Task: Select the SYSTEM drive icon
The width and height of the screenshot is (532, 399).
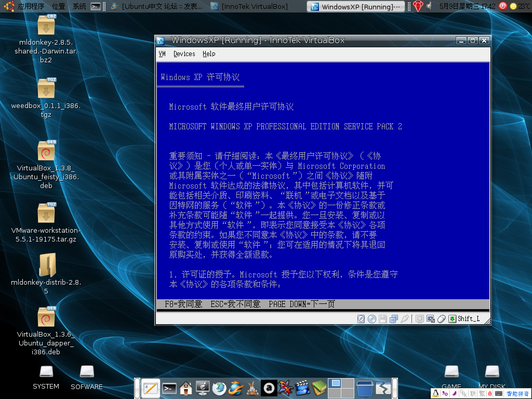Action: (46, 377)
